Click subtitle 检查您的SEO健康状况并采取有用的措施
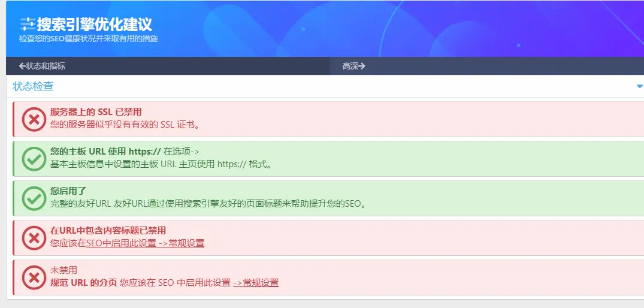 [88, 38]
